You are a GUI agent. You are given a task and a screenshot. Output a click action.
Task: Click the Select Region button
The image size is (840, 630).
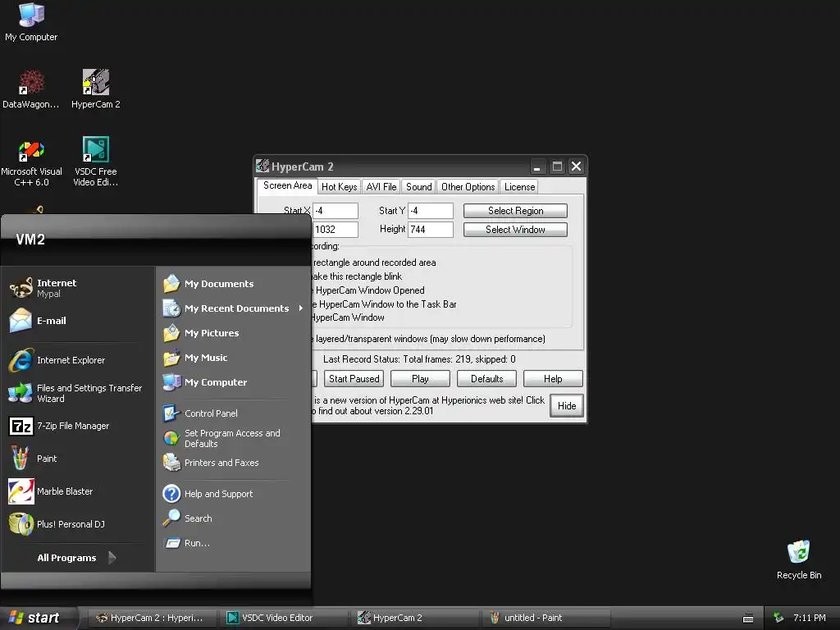tap(515, 211)
